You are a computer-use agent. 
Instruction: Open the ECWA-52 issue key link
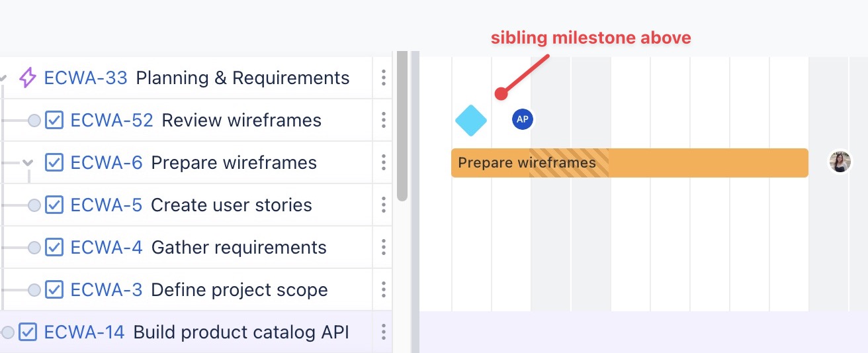coord(112,120)
